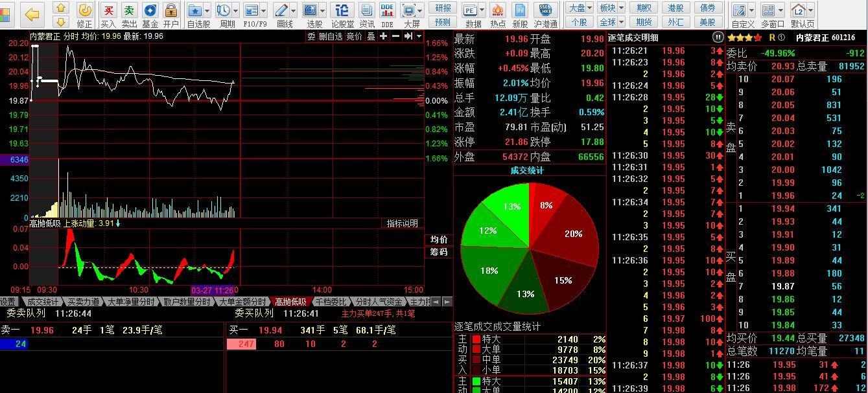Click the 热点 hotspot flame icon

point(497,10)
